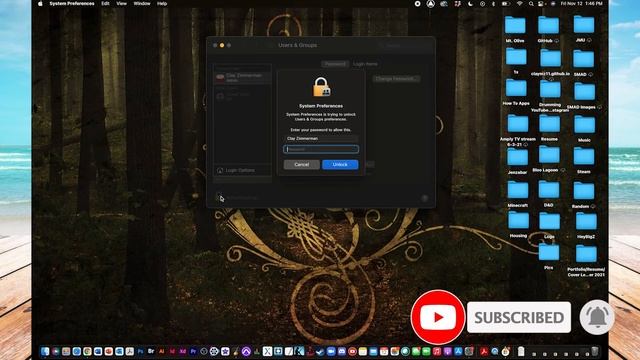This screenshot has width=640, height=360.
Task: Launch Photoshop from the Dock
Action: click(x=140, y=351)
